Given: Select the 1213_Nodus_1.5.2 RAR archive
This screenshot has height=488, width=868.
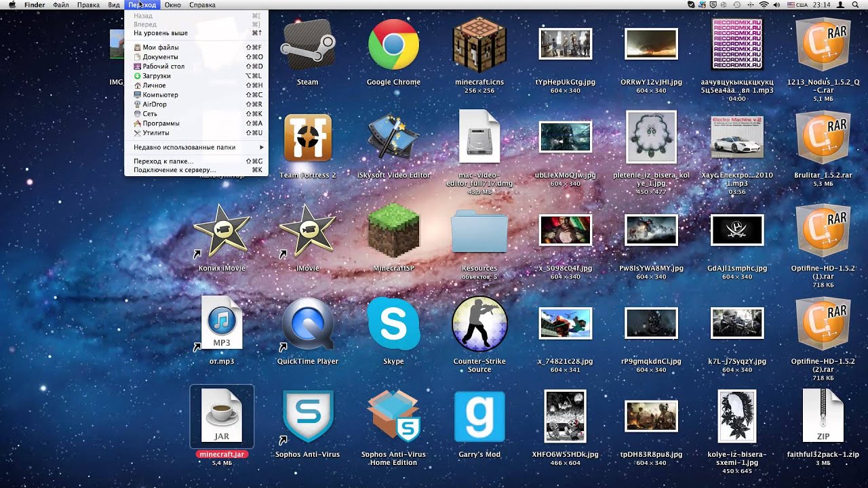Looking at the screenshot, I should [x=823, y=44].
